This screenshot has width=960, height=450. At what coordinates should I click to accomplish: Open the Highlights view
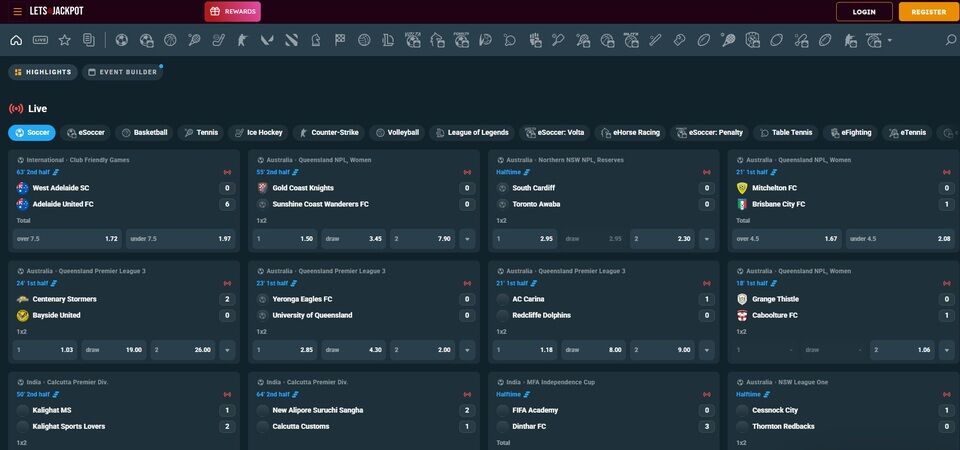click(43, 72)
